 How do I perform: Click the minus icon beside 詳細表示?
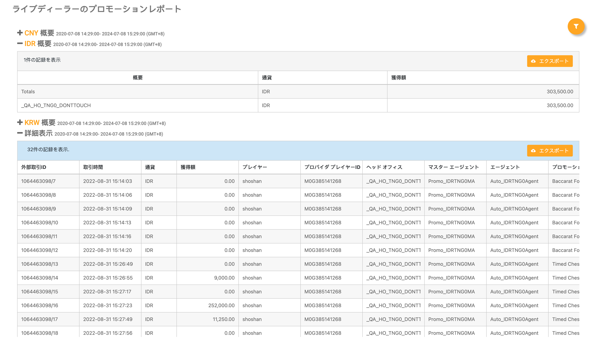pos(20,133)
